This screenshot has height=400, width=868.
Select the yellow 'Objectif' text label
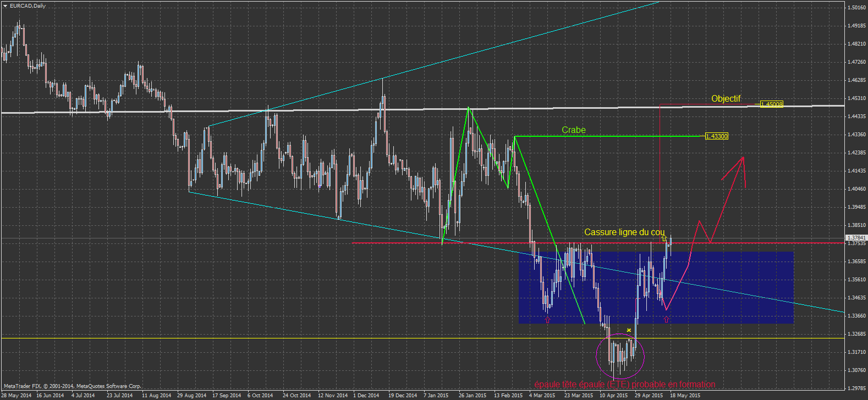tap(726, 99)
